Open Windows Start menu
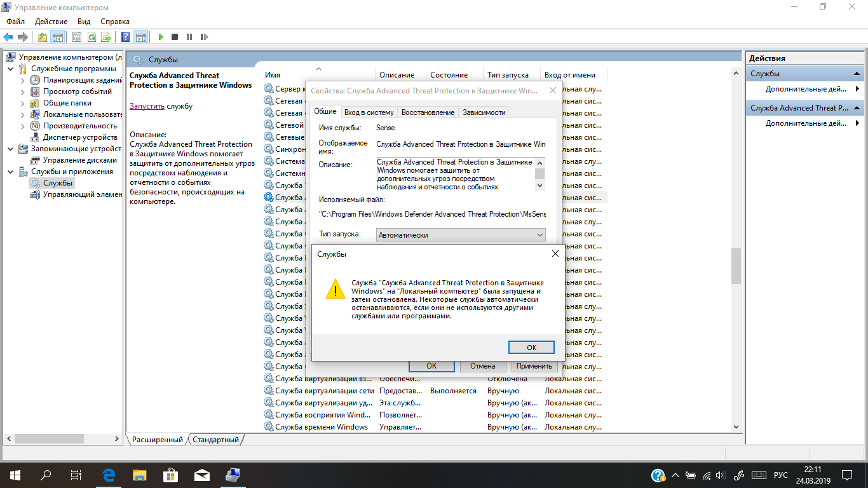Screen dimensions: 868x488 pos(15,475)
